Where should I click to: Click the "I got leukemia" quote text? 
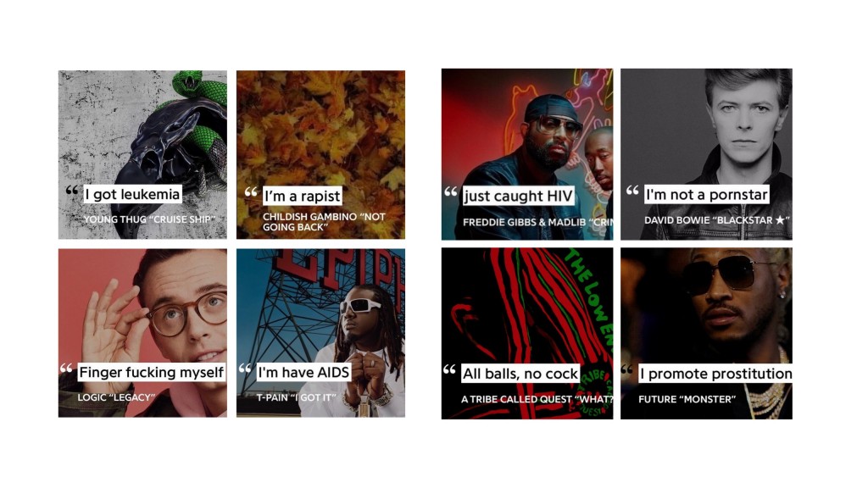(132, 194)
